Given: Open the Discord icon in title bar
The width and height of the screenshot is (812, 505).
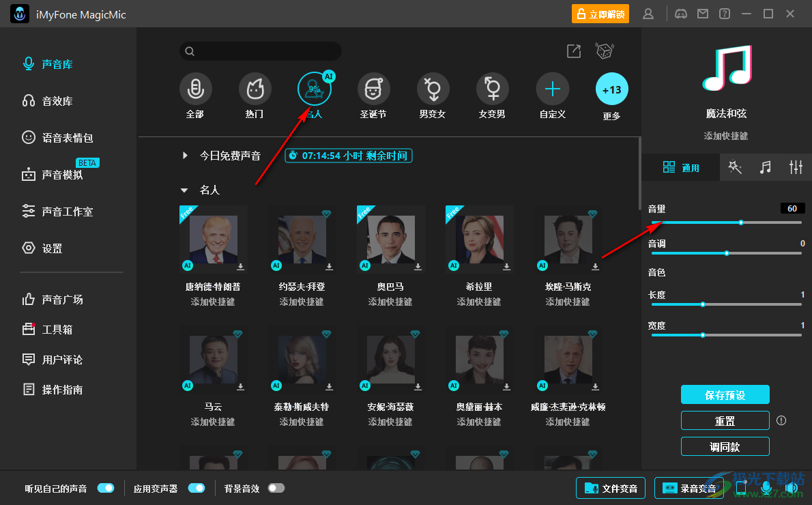Looking at the screenshot, I should pyautogui.click(x=680, y=14).
